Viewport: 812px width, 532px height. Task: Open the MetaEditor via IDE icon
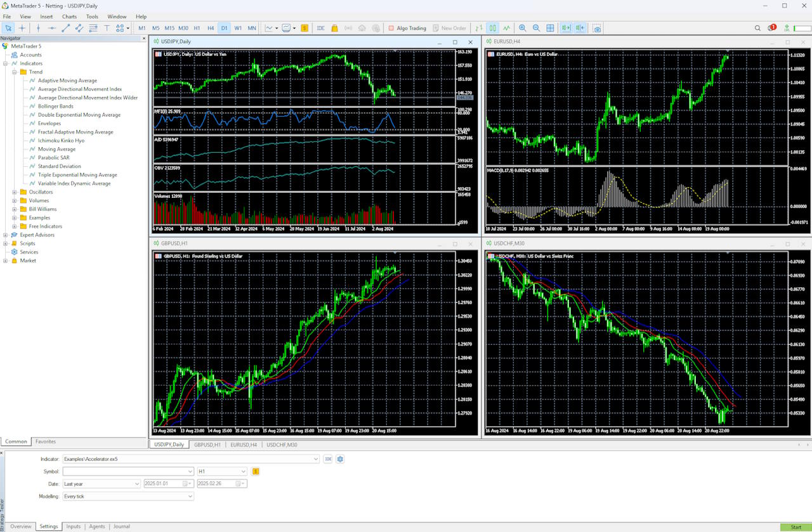point(321,27)
